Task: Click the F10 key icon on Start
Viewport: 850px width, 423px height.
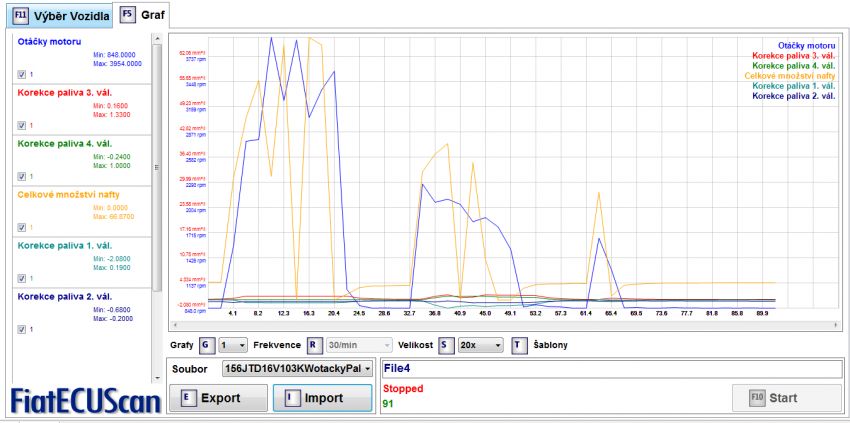Action: [x=756, y=398]
